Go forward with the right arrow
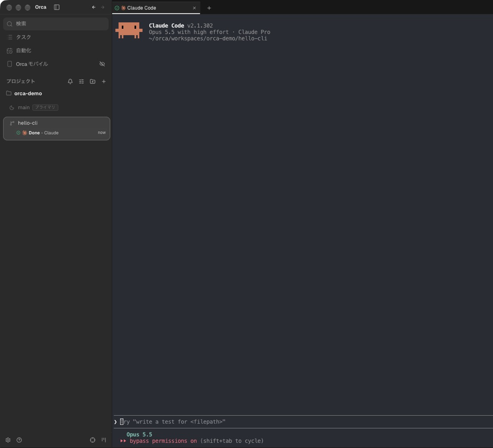 point(103,7)
